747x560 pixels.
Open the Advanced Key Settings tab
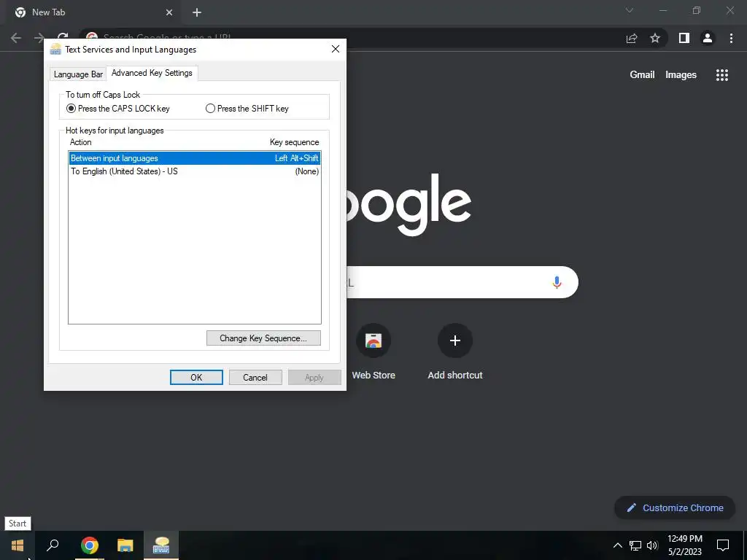pos(152,73)
